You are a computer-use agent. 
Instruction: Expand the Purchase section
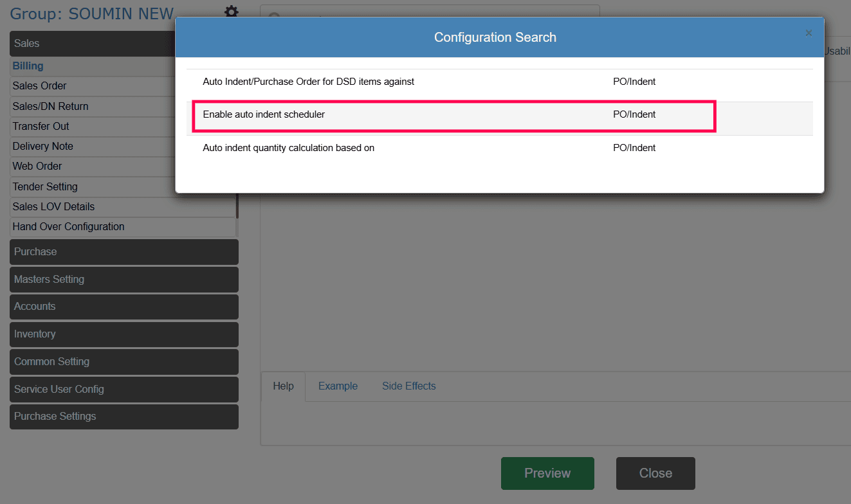coord(124,252)
